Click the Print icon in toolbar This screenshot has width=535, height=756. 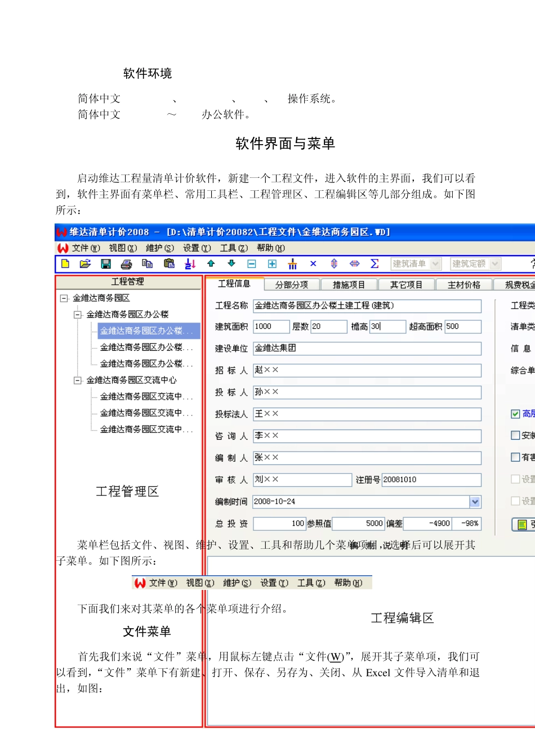(x=126, y=263)
